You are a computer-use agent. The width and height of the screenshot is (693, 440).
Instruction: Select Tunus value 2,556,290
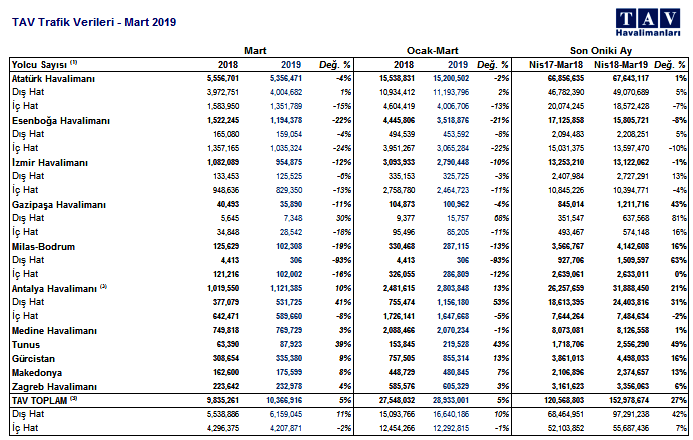(x=633, y=344)
